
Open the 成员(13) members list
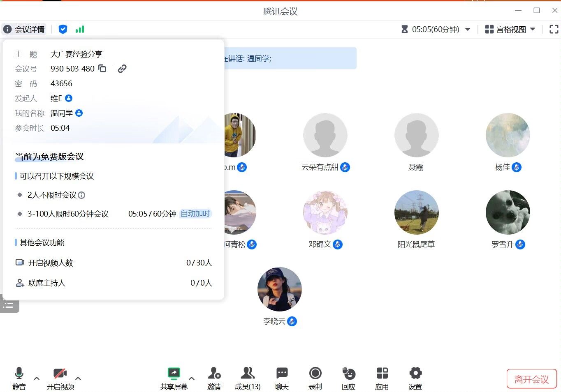tap(248, 378)
